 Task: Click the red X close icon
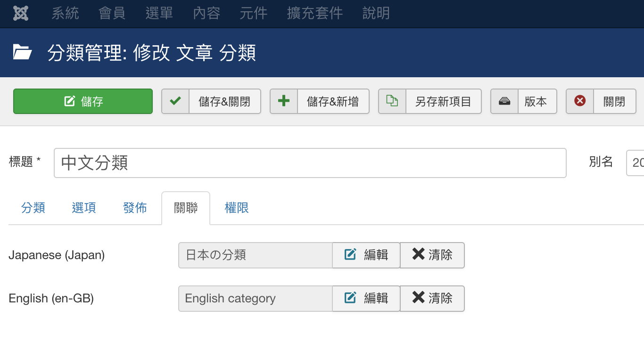coord(580,101)
